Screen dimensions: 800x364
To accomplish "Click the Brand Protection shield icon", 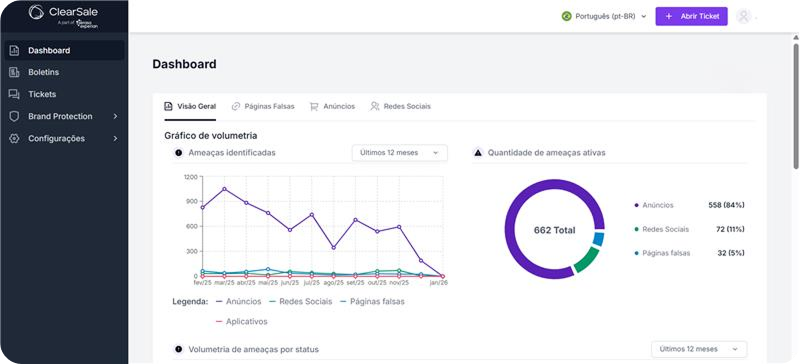I will tap(14, 116).
